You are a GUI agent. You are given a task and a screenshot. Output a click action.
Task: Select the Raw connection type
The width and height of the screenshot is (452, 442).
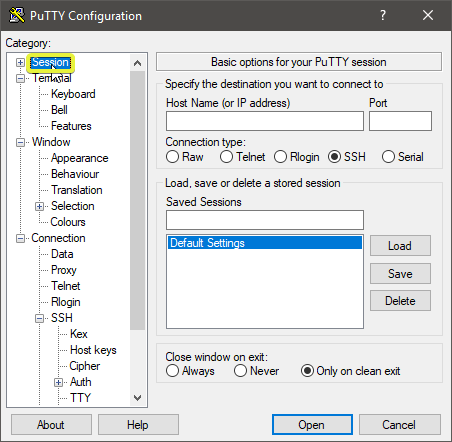click(x=172, y=157)
